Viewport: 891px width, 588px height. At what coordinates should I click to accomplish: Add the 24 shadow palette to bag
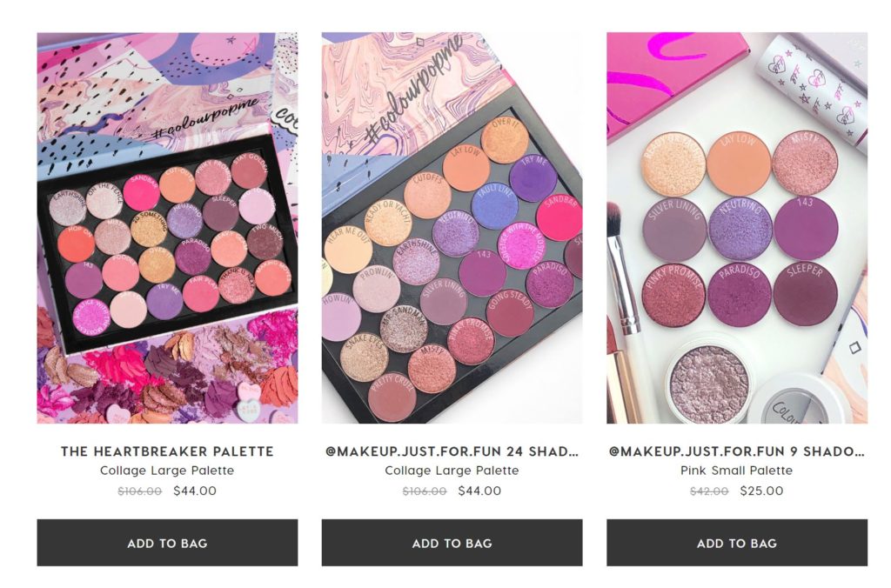[452, 543]
